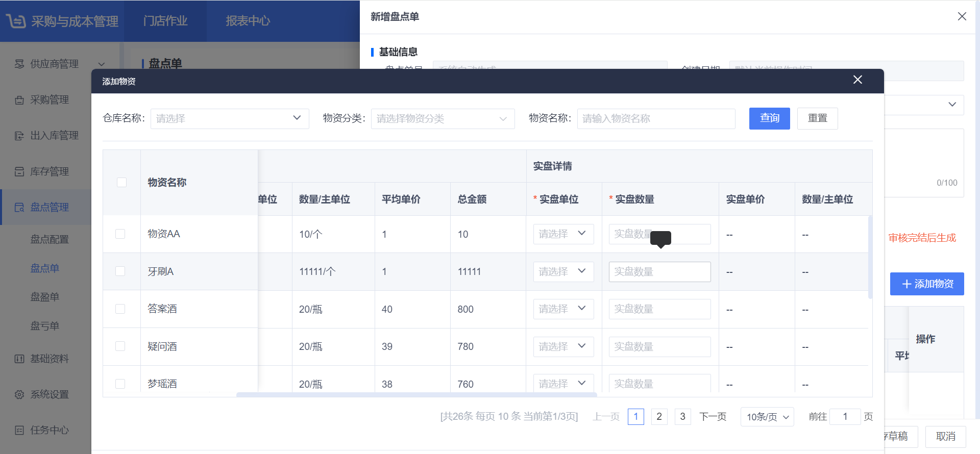
Task: Open the 10条/页 page size dropdown
Action: (x=767, y=417)
